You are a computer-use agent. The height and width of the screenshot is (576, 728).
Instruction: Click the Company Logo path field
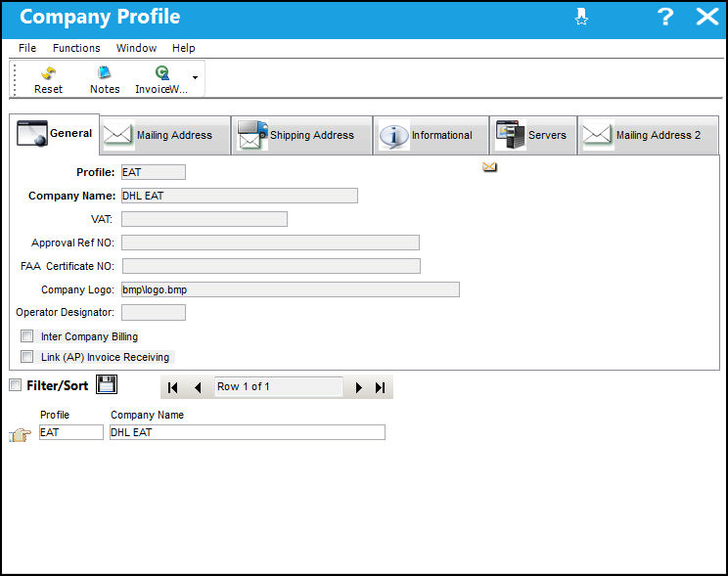pos(291,289)
